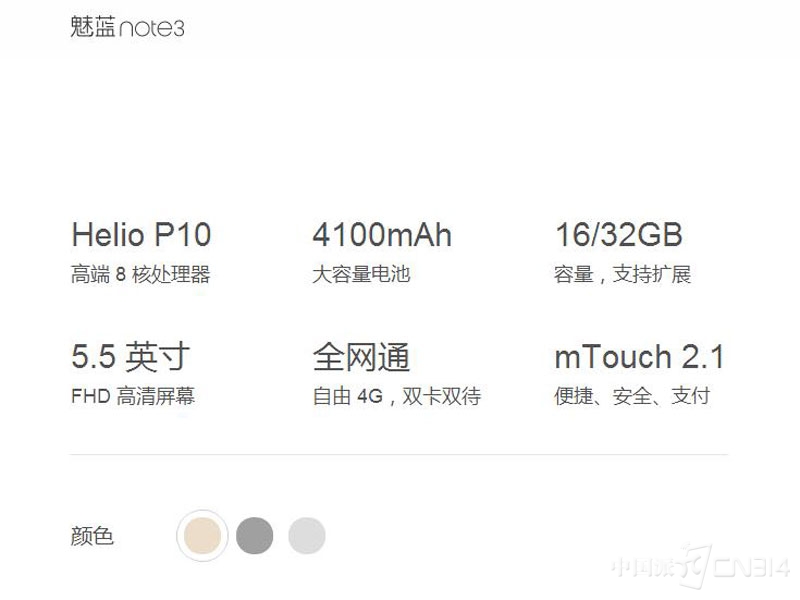Click the 容量，支持扩展 description text
This screenshot has height=600, width=800.
point(622,274)
